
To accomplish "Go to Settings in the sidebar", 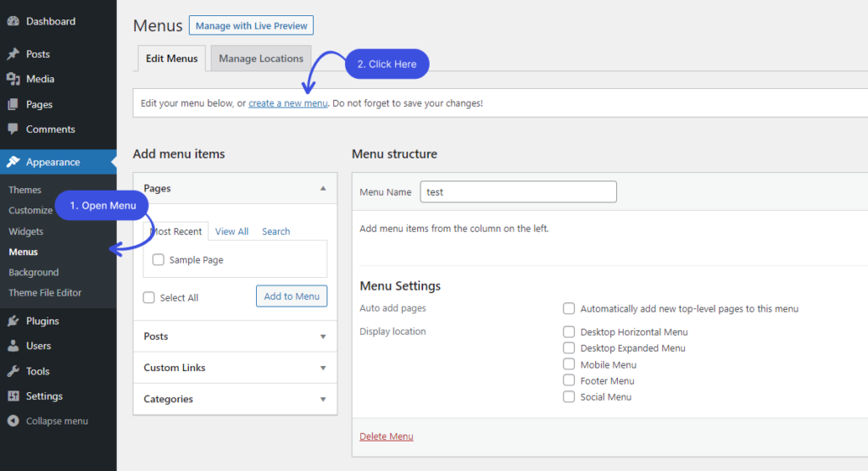I will 44,396.
